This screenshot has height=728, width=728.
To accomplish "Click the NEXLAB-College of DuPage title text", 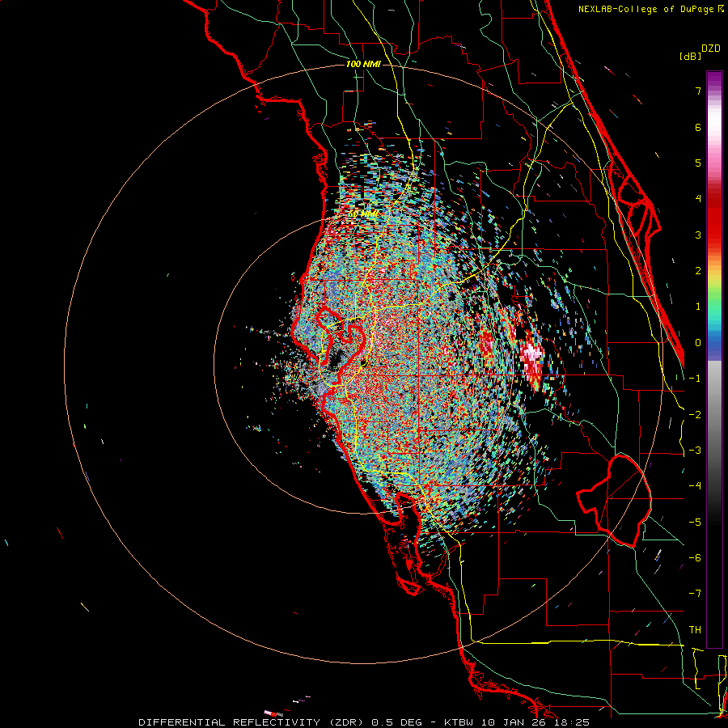I will [651, 9].
